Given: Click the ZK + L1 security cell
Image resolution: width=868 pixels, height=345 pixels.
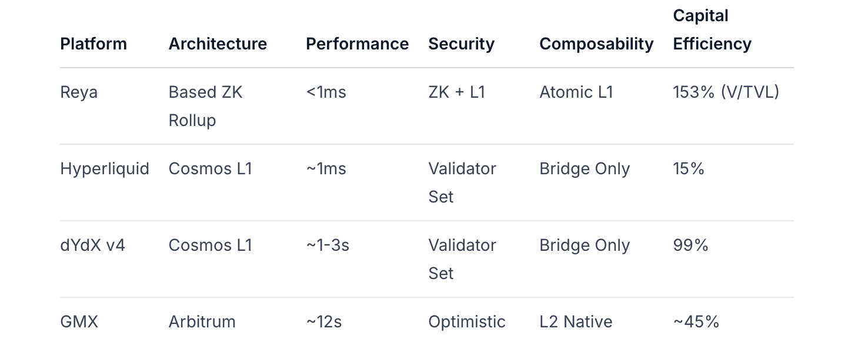Looking at the screenshot, I should pyautogui.click(x=456, y=92).
